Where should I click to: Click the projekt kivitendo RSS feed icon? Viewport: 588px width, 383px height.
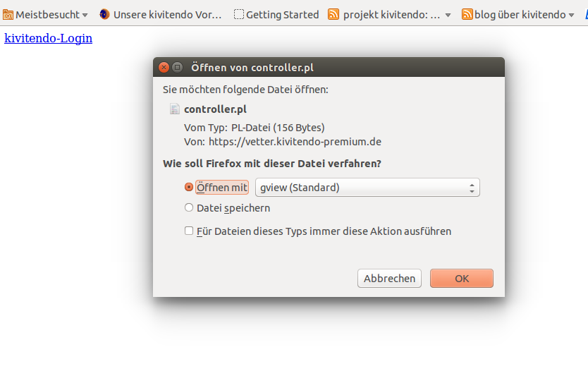click(x=333, y=14)
